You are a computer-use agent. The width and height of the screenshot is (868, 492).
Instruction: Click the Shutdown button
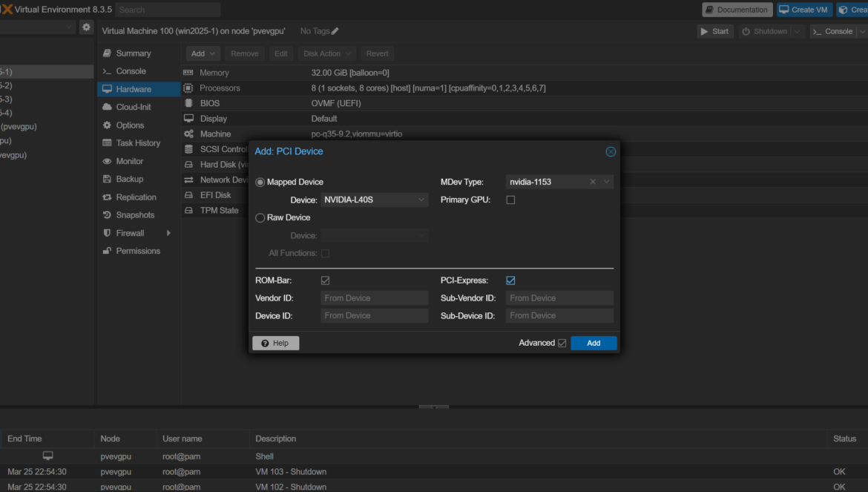(765, 32)
